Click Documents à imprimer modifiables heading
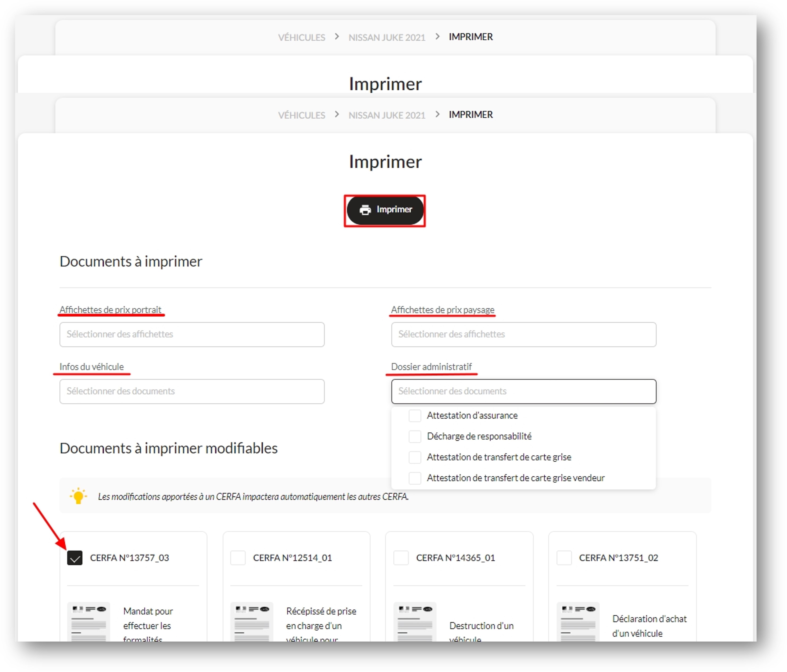The height and width of the screenshot is (672, 787). pos(169,448)
